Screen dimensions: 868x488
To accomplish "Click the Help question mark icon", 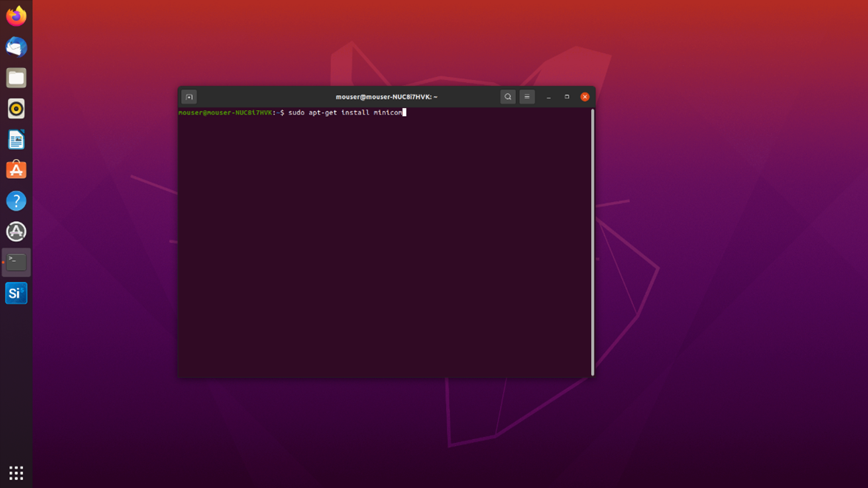I will click(16, 201).
